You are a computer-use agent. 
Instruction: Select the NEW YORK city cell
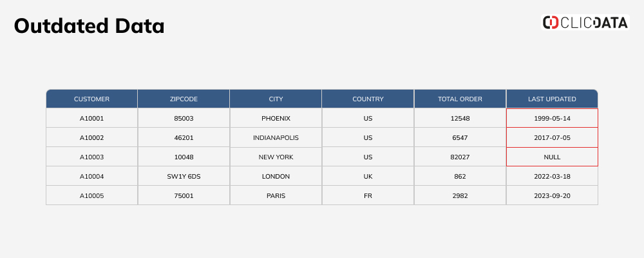tap(276, 157)
